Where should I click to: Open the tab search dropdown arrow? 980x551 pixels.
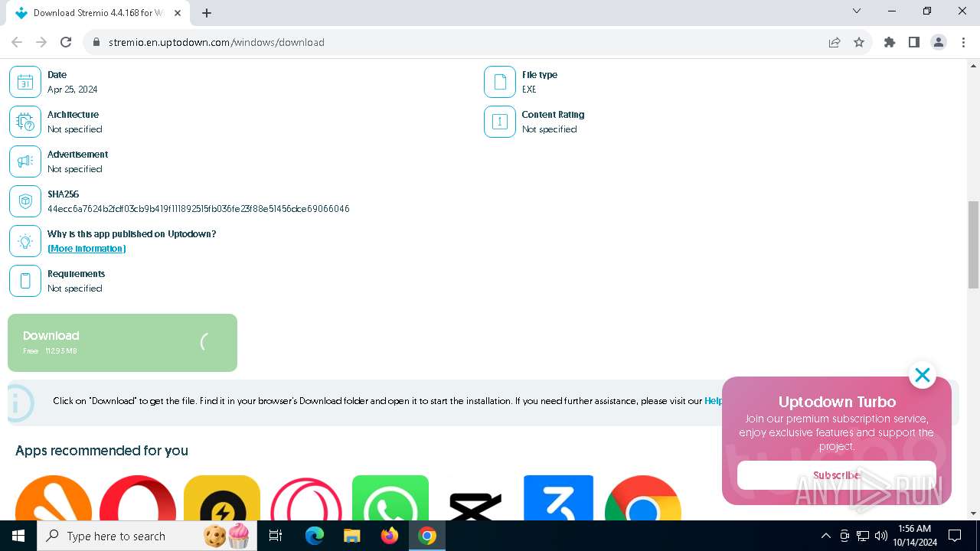tap(857, 11)
